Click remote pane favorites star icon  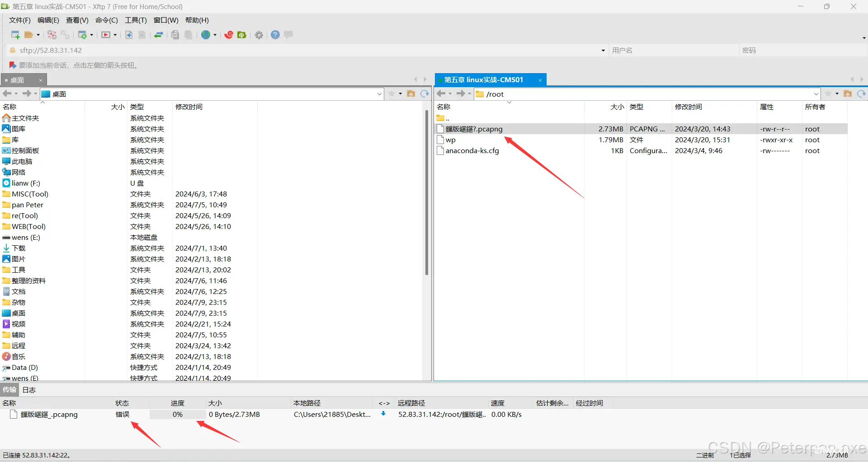coord(828,93)
